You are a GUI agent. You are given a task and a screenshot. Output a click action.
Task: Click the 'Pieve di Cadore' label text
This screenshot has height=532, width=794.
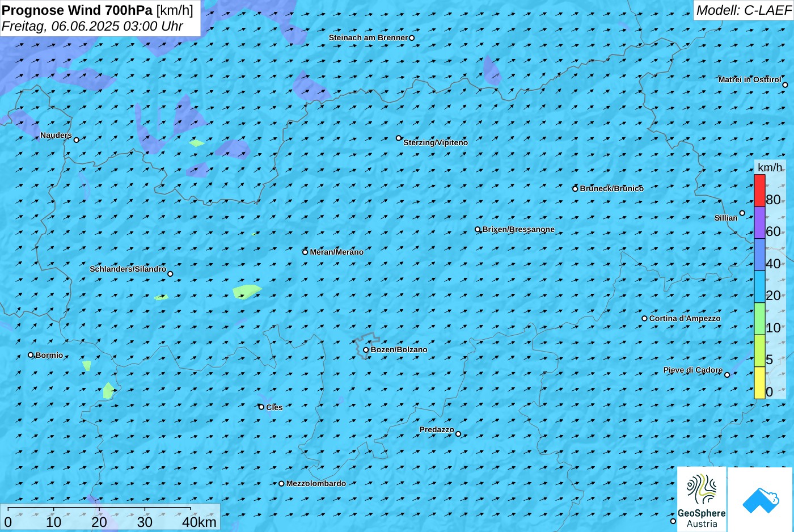[693, 370]
